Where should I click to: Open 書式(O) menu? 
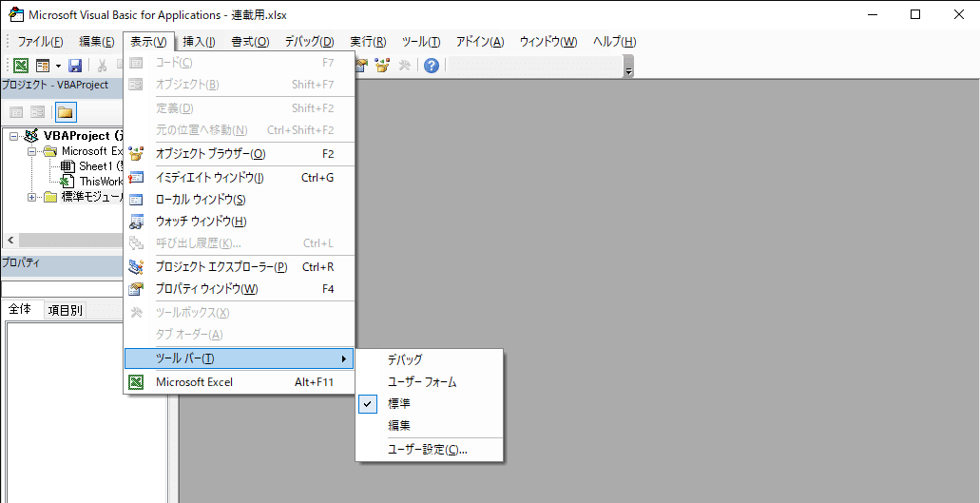[250, 42]
